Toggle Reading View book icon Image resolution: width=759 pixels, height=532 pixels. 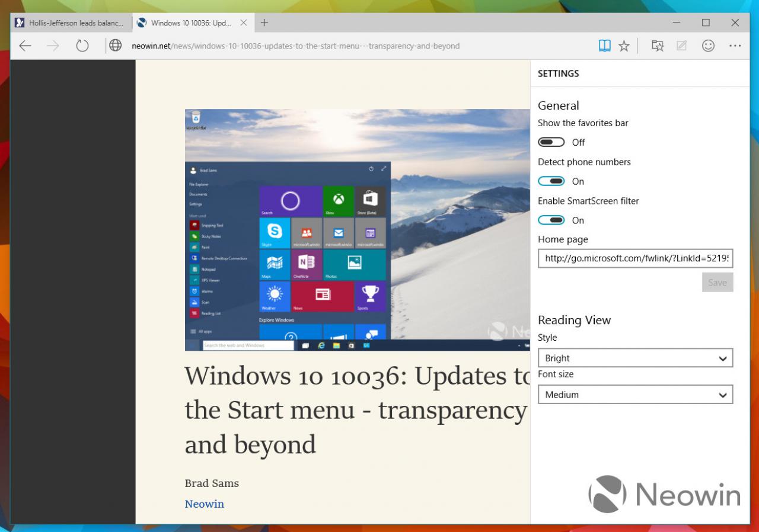tap(604, 46)
